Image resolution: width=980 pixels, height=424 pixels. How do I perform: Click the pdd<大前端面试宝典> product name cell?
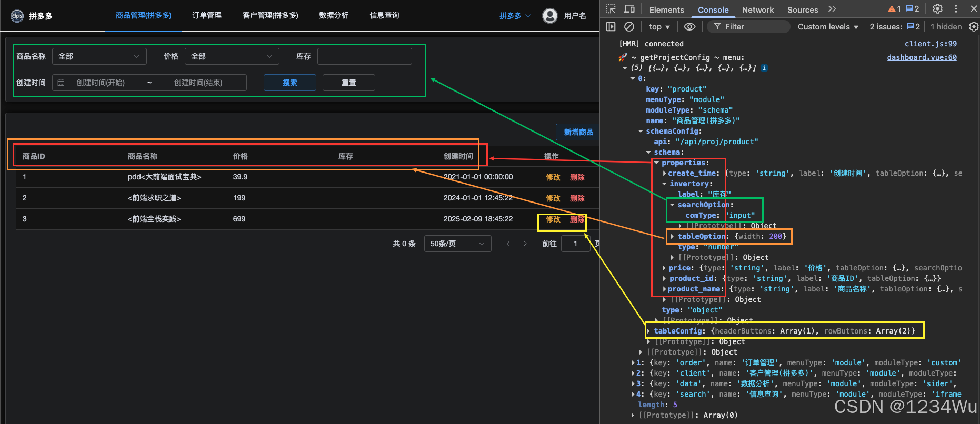pyautogui.click(x=164, y=177)
